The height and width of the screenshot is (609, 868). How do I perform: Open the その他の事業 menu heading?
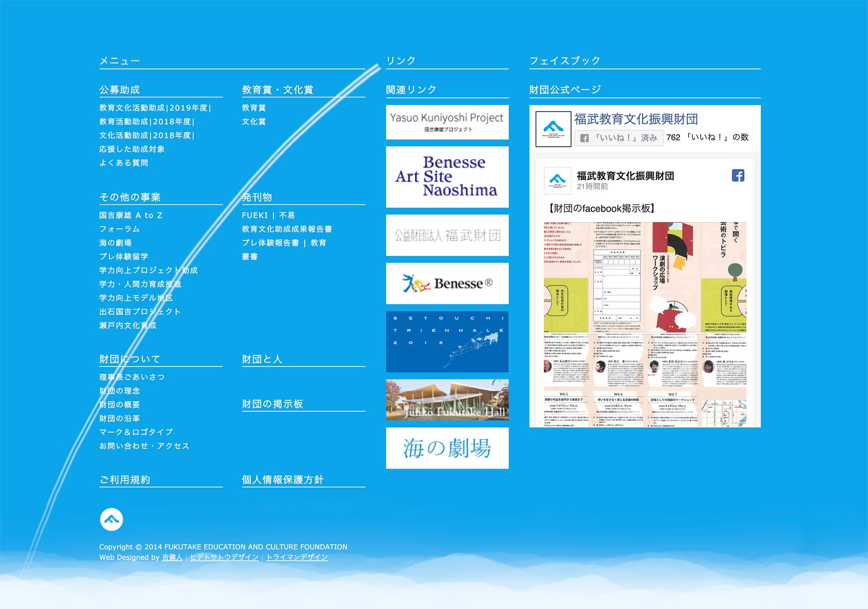(x=130, y=197)
